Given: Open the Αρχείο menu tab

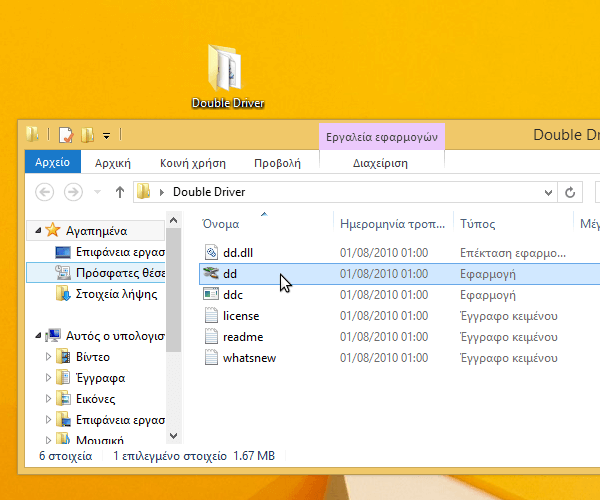Looking at the screenshot, I should point(52,163).
